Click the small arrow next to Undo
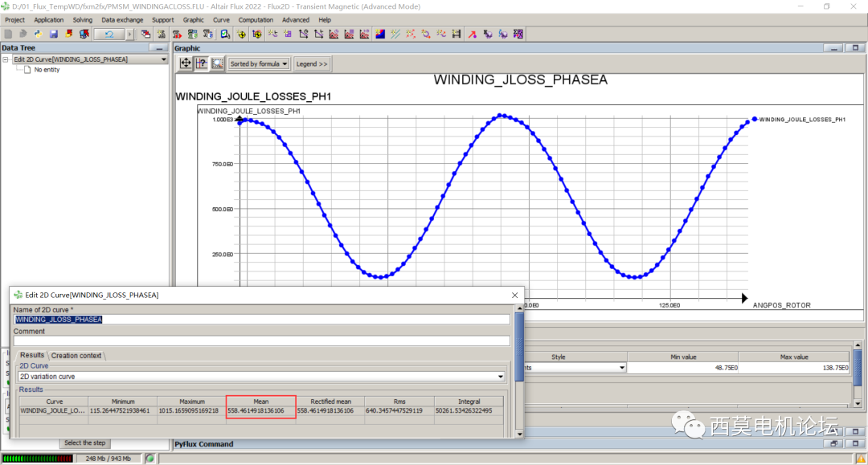Image resolution: width=868 pixels, height=465 pixels. click(130, 35)
